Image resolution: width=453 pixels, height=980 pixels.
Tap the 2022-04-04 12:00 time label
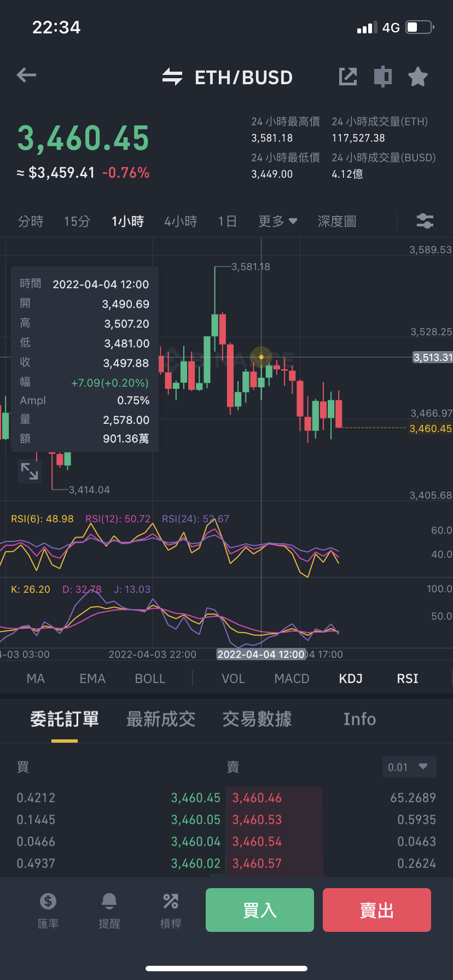tap(261, 655)
